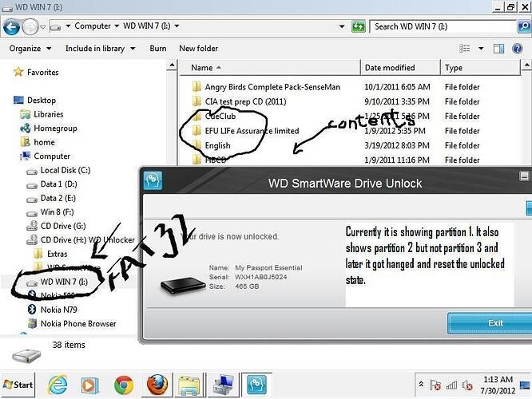Screen dimensions: 532x399
Task: Show hidden tray icons arrow
Action: pos(421,384)
